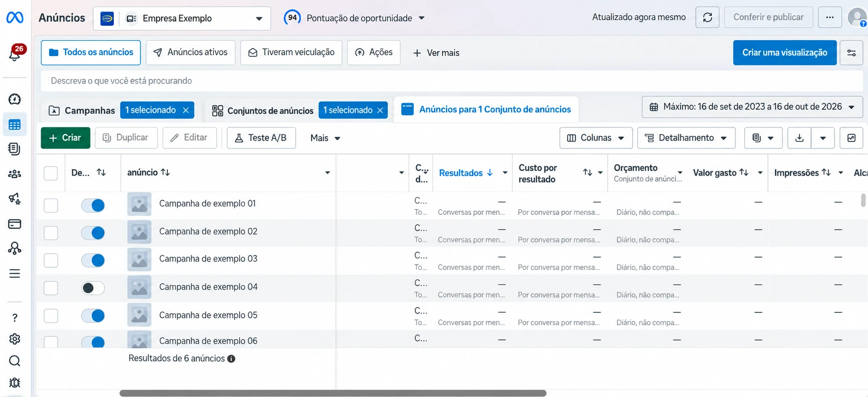Screen dimensions: 868x397
Task: Open the Colunas dropdown
Action: [x=596, y=138]
